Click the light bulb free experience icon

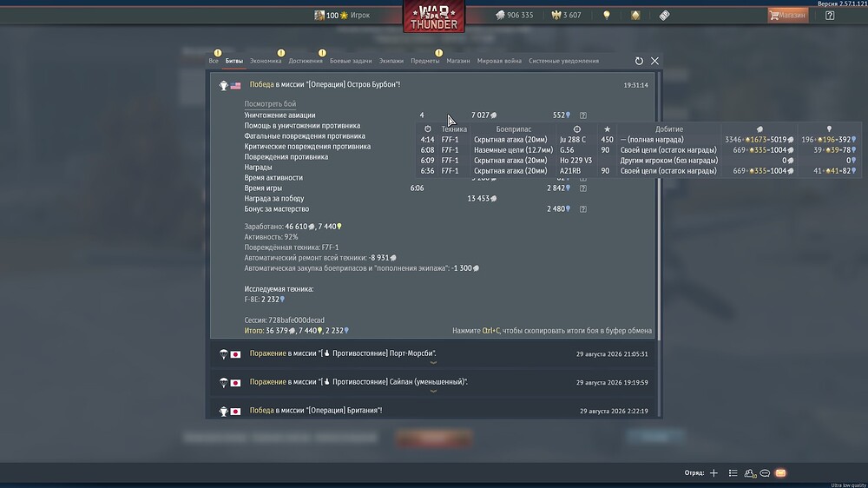click(x=607, y=15)
